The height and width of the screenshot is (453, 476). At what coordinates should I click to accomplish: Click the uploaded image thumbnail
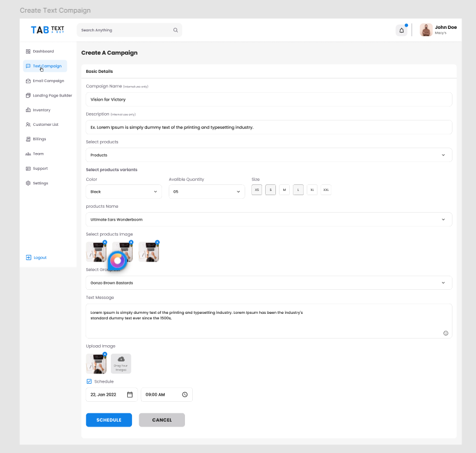96,363
